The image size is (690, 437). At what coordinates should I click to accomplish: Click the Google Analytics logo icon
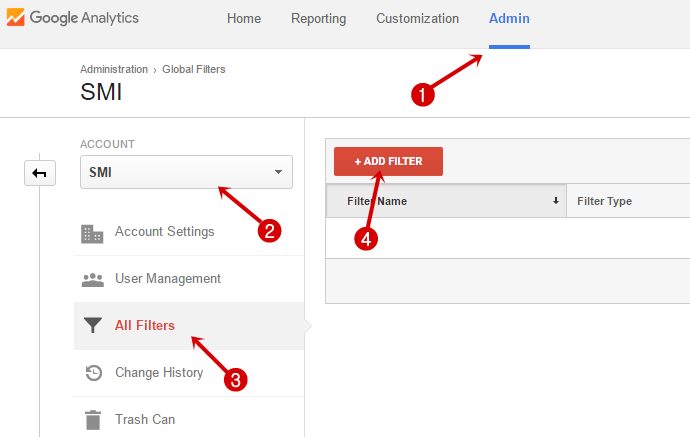[15, 17]
